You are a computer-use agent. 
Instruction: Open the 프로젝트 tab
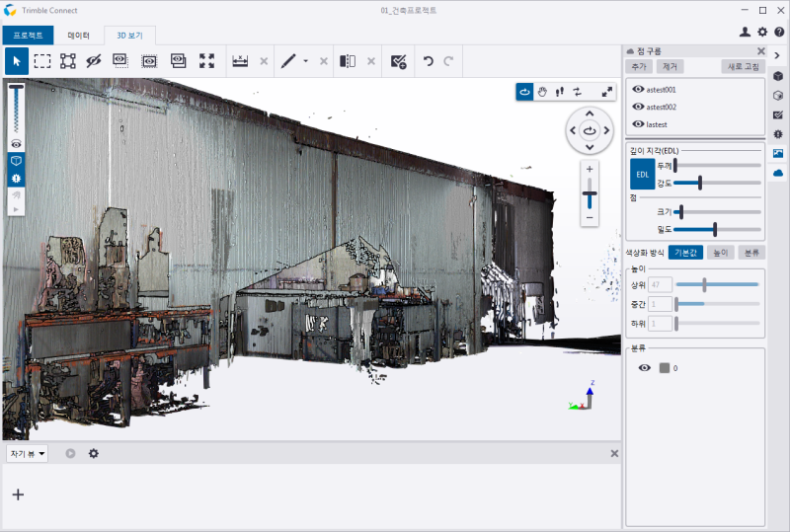28,35
